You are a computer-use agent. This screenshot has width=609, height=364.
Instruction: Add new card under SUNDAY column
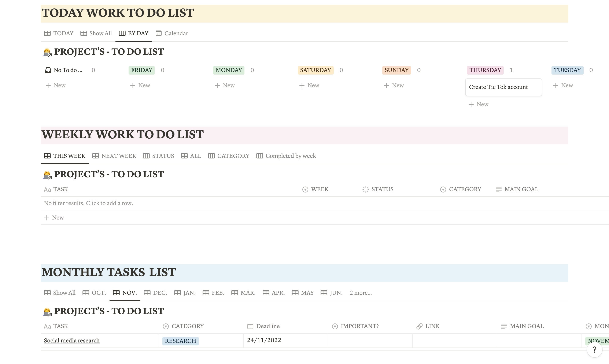pyautogui.click(x=394, y=85)
